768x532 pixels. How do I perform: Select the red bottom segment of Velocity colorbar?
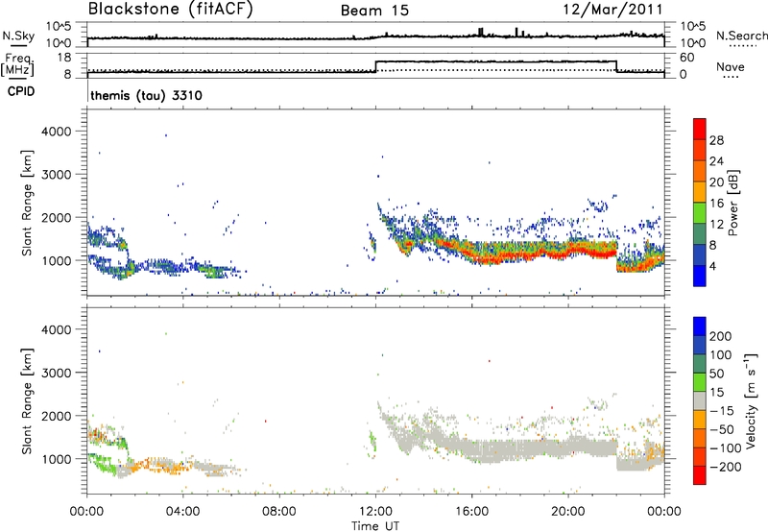click(x=700, y=475)
